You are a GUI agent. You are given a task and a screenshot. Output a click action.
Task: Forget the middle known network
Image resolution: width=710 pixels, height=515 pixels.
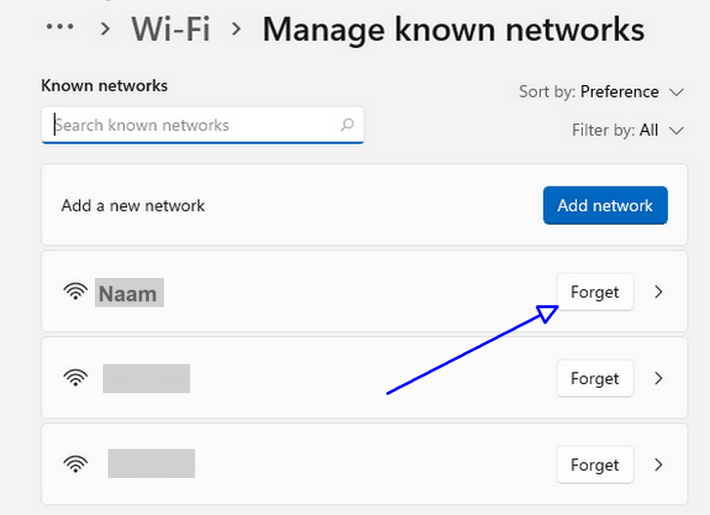[x=595, y=378]
